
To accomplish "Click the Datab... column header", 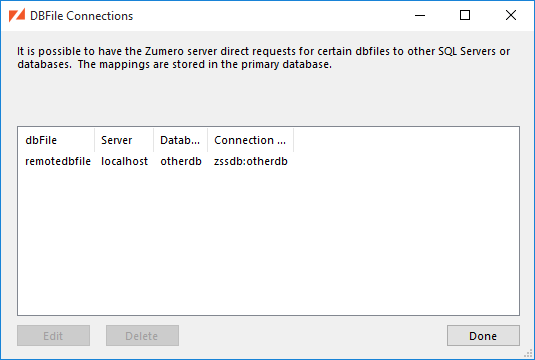I will [180, 140].
